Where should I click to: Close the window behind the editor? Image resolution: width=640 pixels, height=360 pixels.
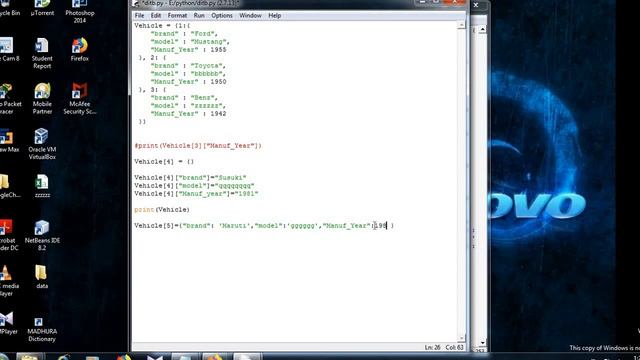[x=476, y=5]
